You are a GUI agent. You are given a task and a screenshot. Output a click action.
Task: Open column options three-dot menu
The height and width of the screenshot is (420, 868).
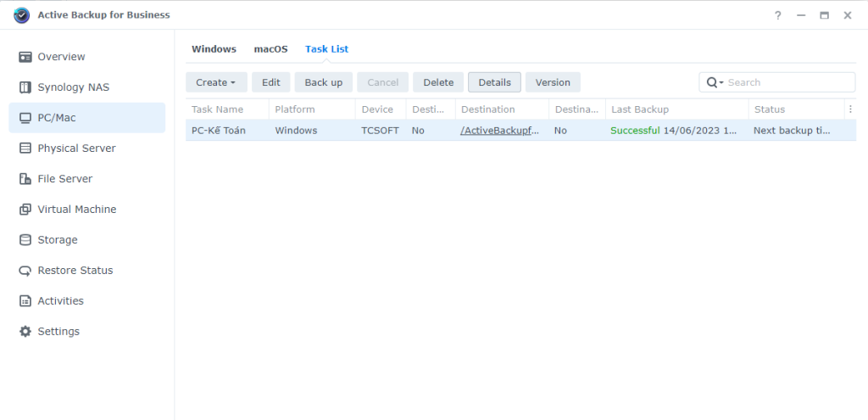[x=849, y=109]
